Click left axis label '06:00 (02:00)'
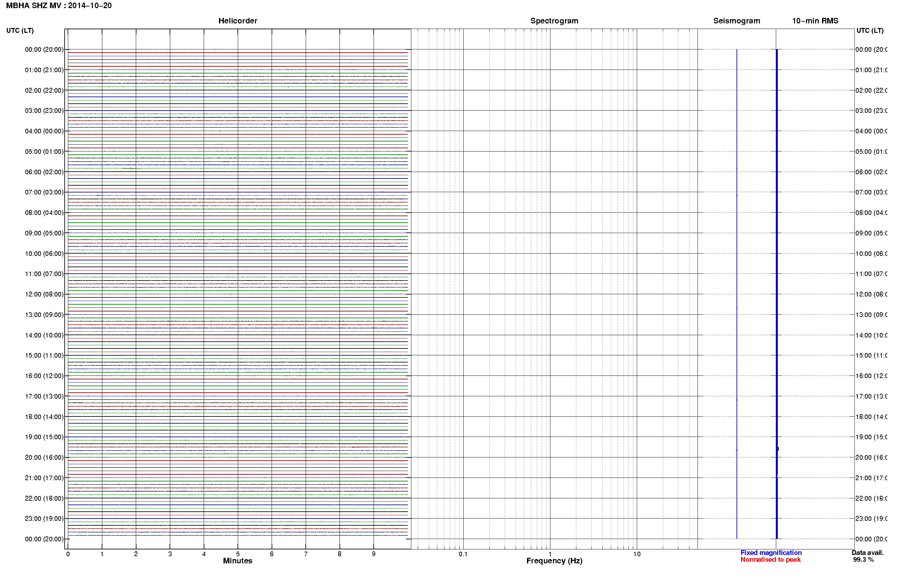Image resolution: width=924 pixels, height=578 pixels. 44,172
